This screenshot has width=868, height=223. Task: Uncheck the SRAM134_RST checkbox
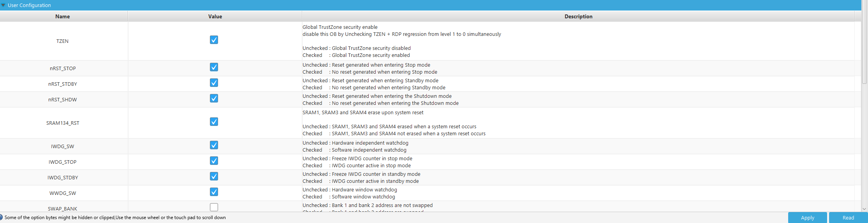click(x=214, y=122)
